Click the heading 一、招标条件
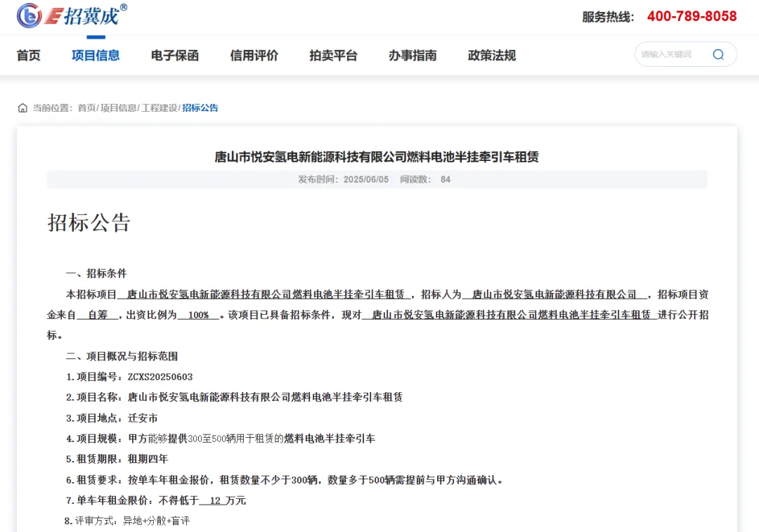 coord(96,273)
